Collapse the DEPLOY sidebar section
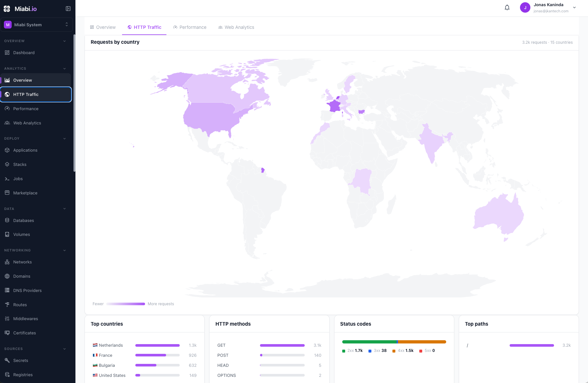 pos(64,139)
